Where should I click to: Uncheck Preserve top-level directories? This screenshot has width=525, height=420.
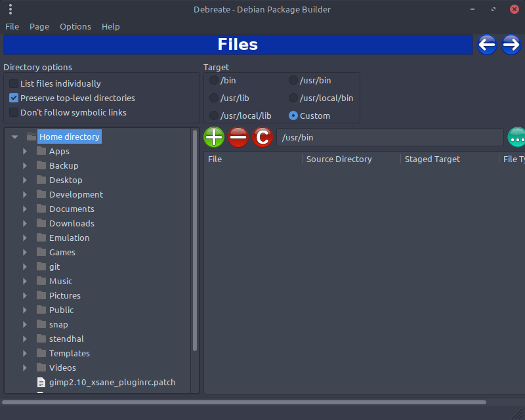tap(14, 98)
